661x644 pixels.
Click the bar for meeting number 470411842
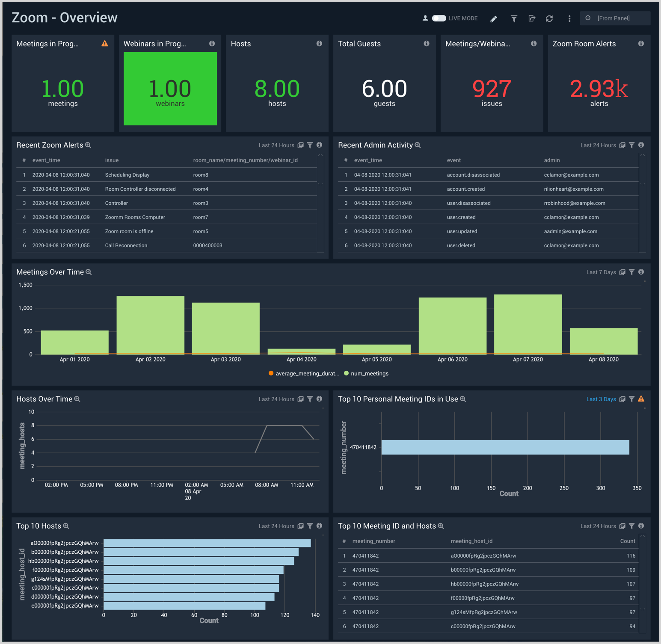[x=505, y=447]
